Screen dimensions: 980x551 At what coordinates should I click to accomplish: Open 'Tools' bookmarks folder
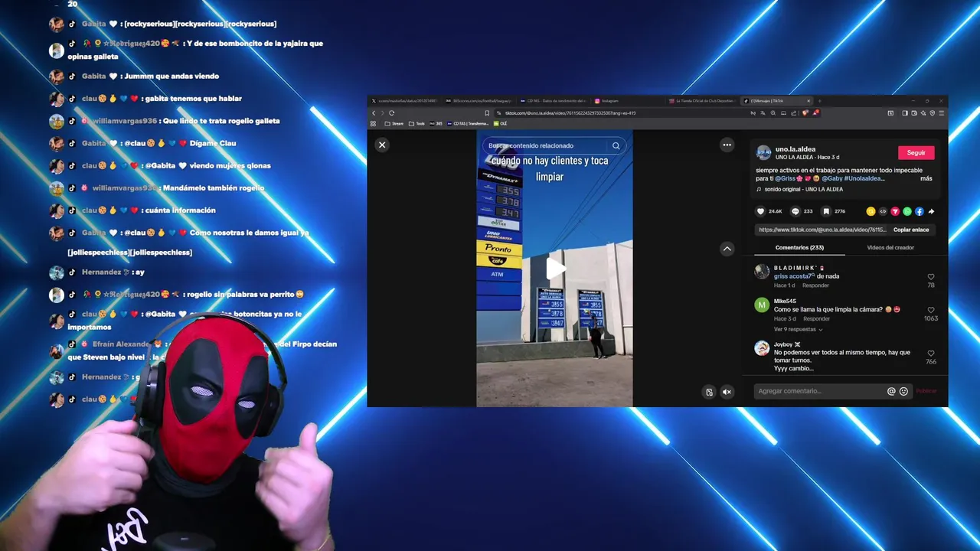pos(416,123)
